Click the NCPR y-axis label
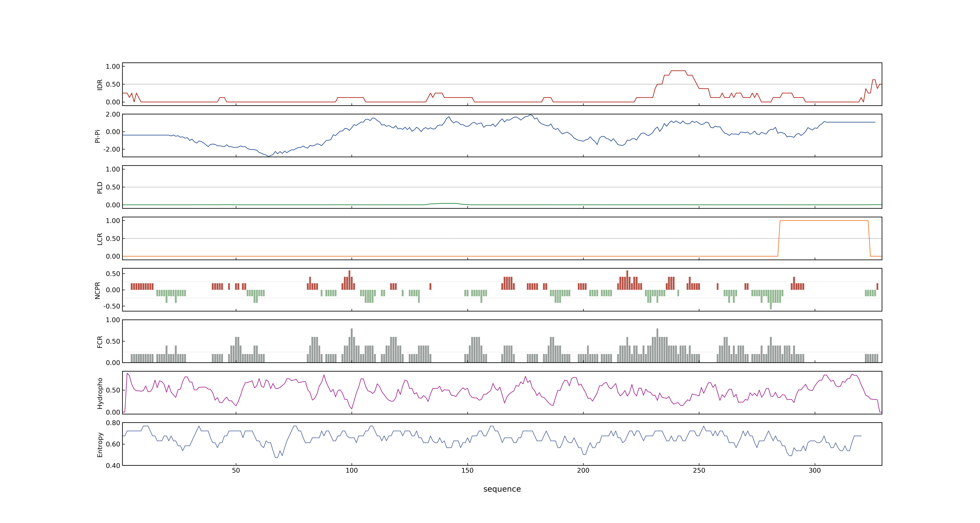Viewport: 980px width, 523px height. tap(97, 290)
